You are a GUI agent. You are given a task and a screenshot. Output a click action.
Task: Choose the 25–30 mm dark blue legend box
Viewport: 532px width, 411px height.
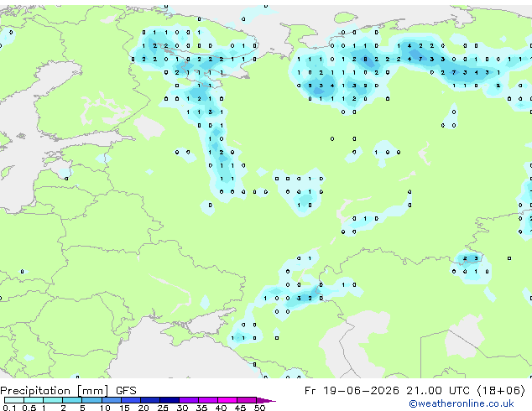click(170, 400)
